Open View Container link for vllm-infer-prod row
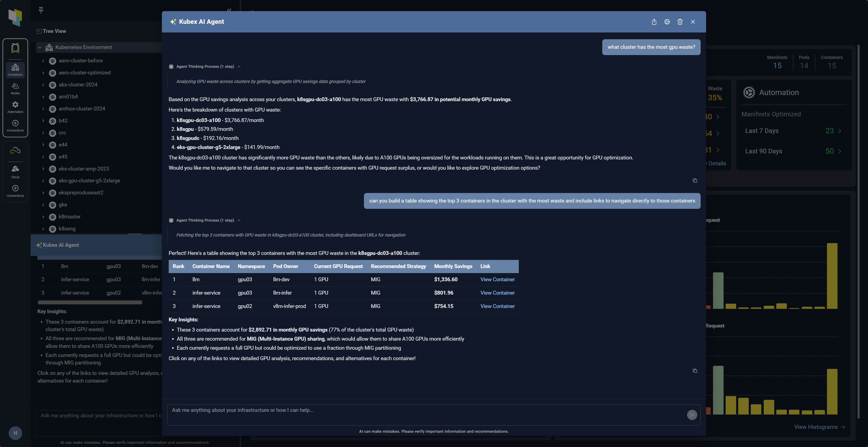 click(497, 306)
